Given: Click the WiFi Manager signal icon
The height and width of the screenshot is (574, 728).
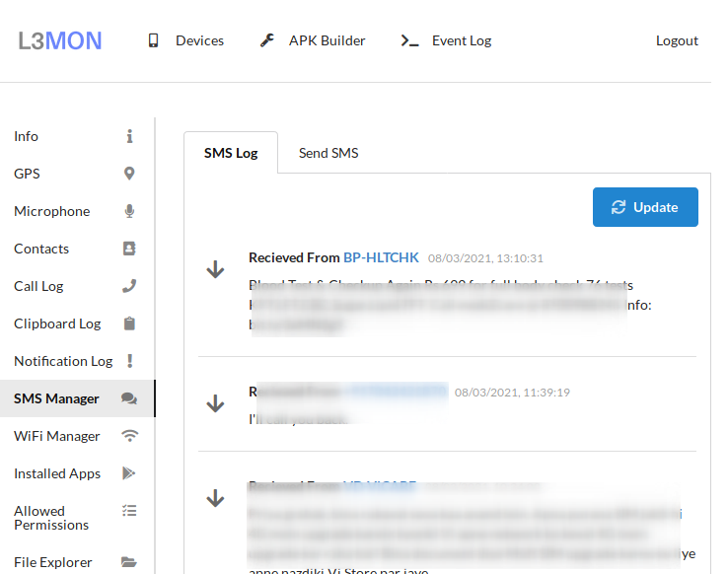Looking at the screenshot, I should [x=129, y=436].
